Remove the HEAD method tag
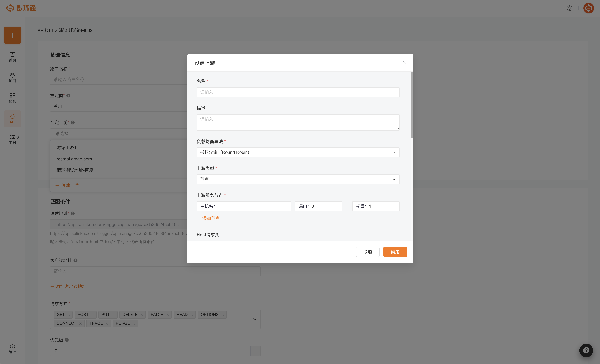 pos(192,315)
